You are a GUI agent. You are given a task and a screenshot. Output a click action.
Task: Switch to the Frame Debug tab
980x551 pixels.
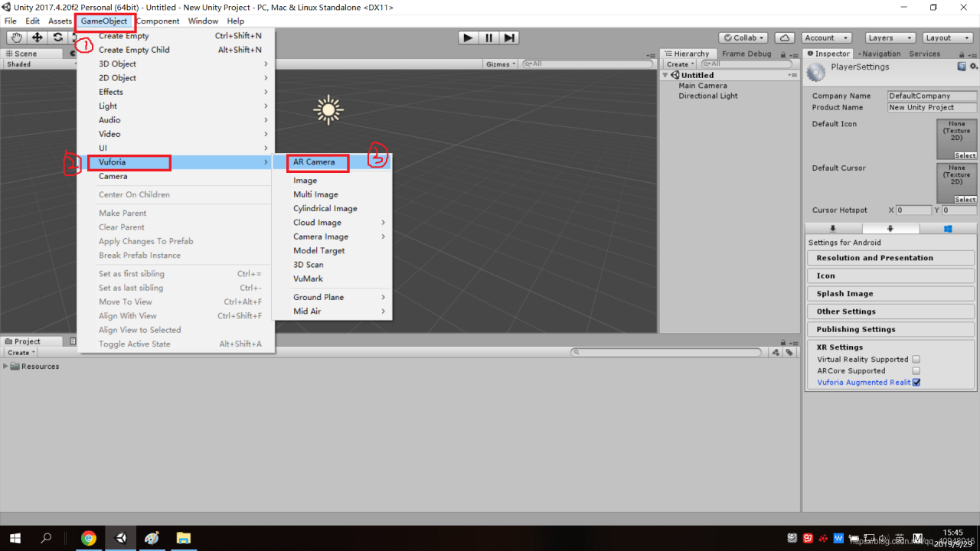point(746,54)
